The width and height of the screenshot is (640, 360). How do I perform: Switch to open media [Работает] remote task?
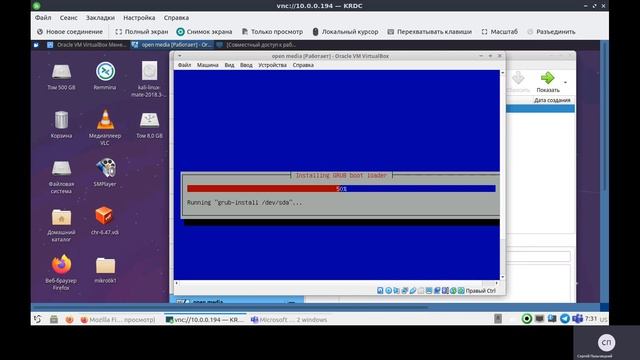(x=171, y=45)
